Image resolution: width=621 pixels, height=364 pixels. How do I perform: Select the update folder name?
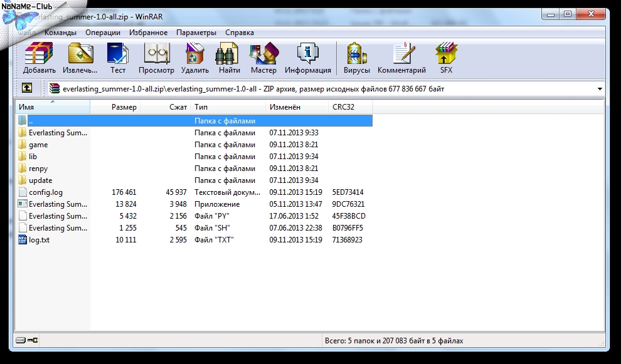(x=40, y=180)
